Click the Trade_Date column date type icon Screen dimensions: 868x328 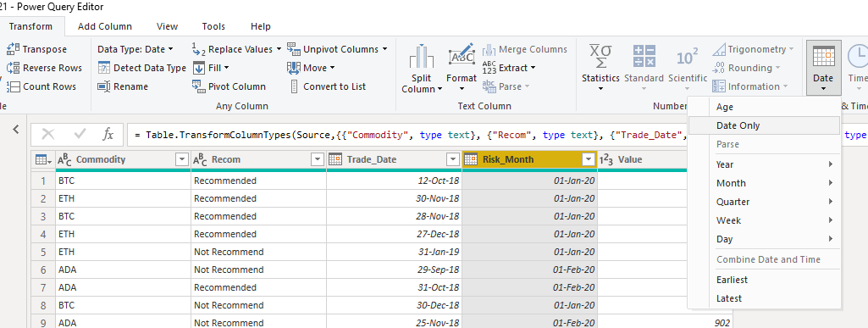[335, 159]
